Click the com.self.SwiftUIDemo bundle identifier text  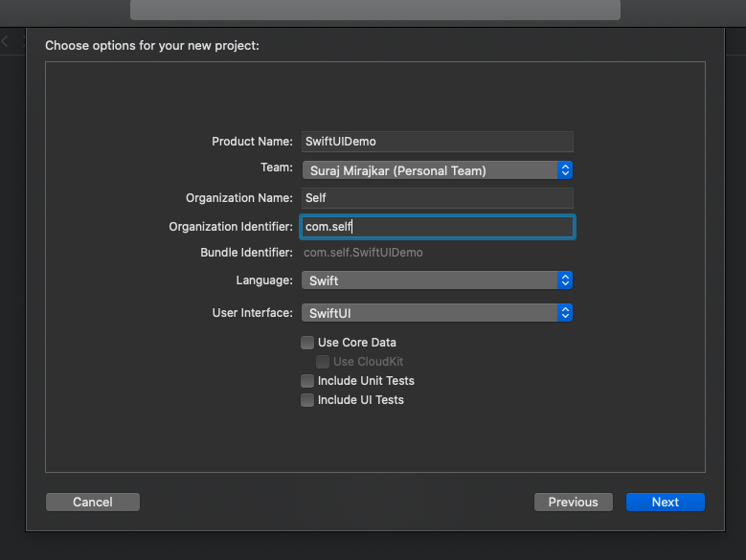(x=363, y=253)
